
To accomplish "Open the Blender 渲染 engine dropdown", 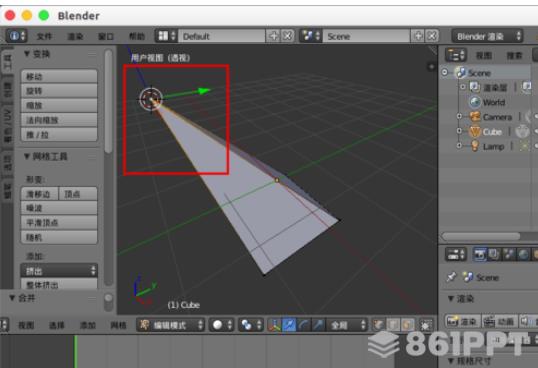I will point(487,36).
